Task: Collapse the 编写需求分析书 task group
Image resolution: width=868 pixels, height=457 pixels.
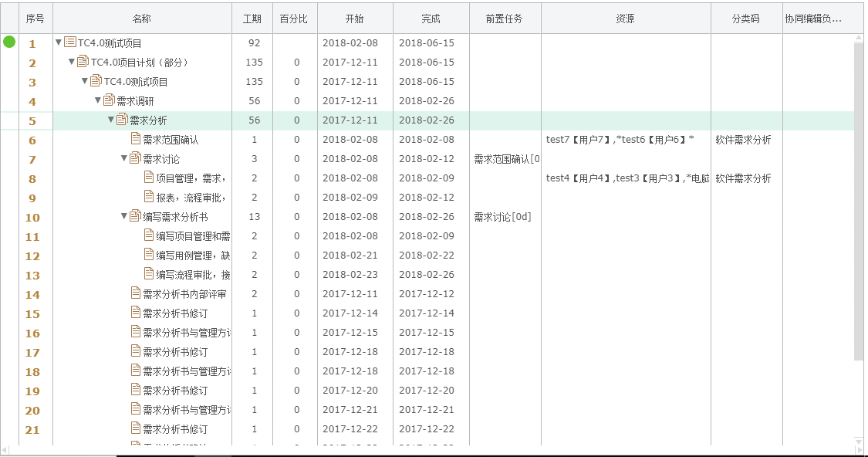Action: pyautogui.click(x=124, y=216)
